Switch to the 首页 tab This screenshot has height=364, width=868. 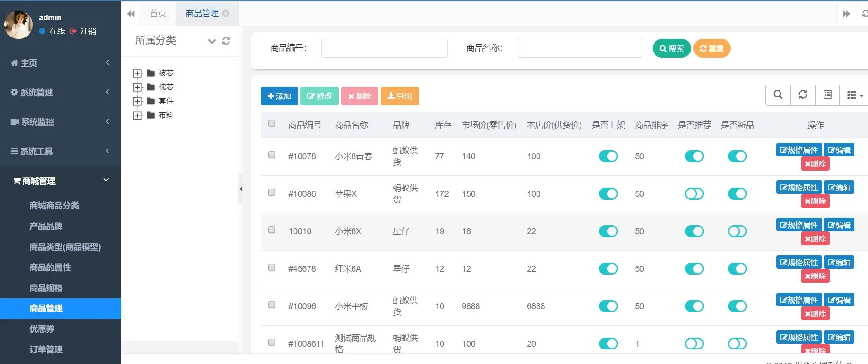click(158, 14)
